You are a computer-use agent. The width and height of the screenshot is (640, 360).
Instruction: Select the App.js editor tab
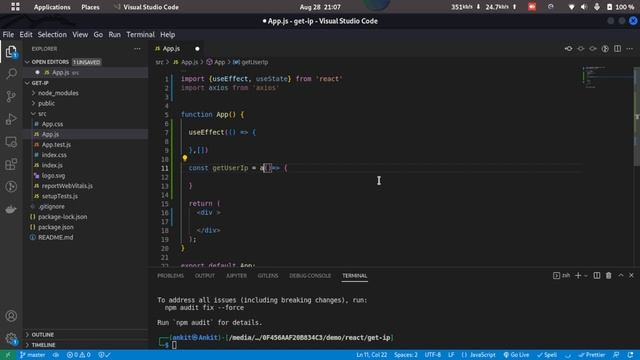coord(177,49)
